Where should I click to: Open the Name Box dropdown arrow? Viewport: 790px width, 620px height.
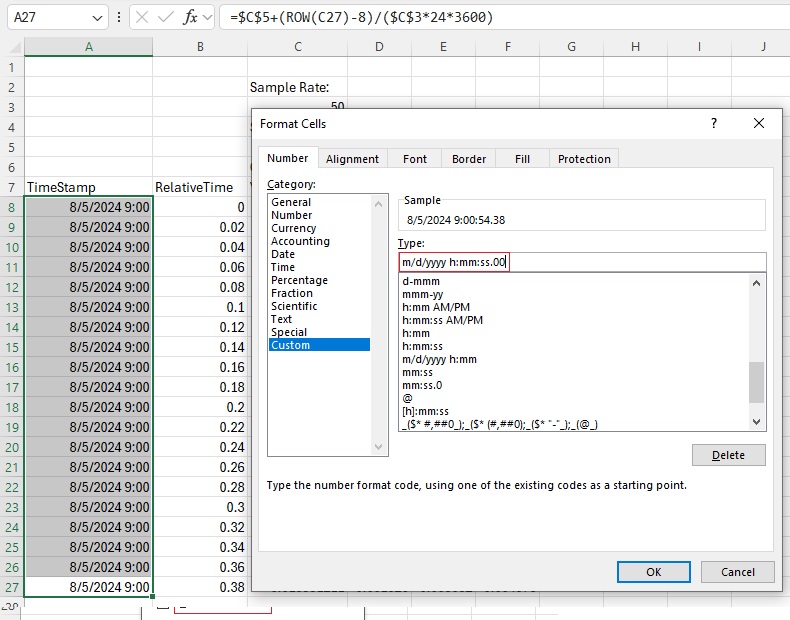tap(97, 18)
